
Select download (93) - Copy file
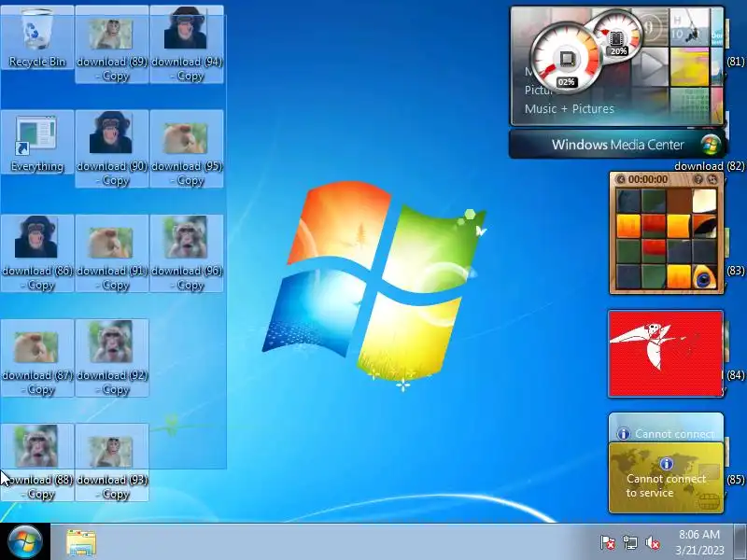[x=111, y=462]
